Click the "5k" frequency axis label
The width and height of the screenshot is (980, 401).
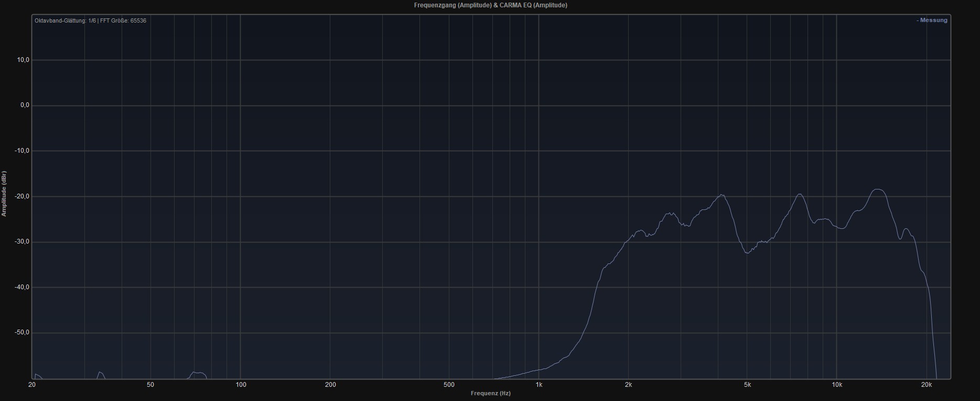747,385
